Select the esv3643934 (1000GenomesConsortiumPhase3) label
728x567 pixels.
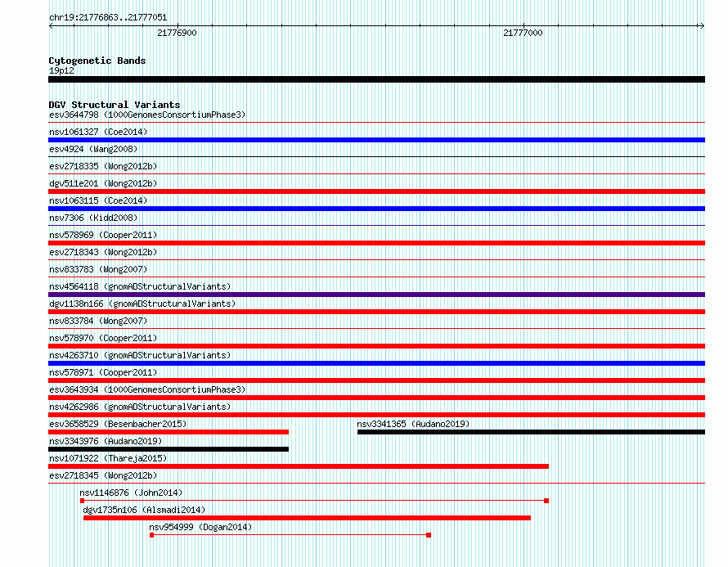coord(147,389)
